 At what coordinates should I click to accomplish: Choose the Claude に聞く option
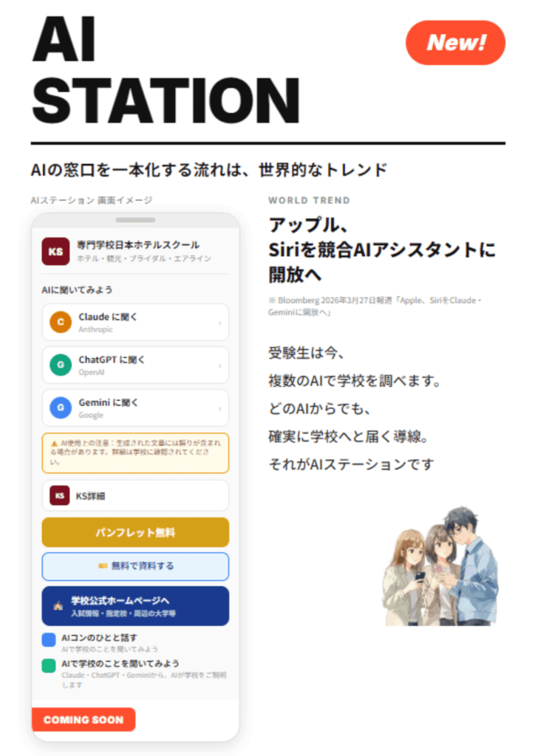(x=135, y=322)
